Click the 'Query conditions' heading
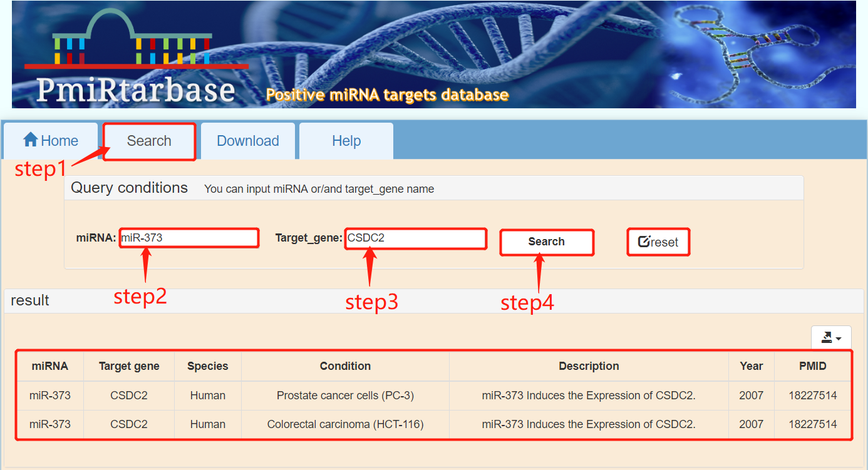 (x=130, y=188)
